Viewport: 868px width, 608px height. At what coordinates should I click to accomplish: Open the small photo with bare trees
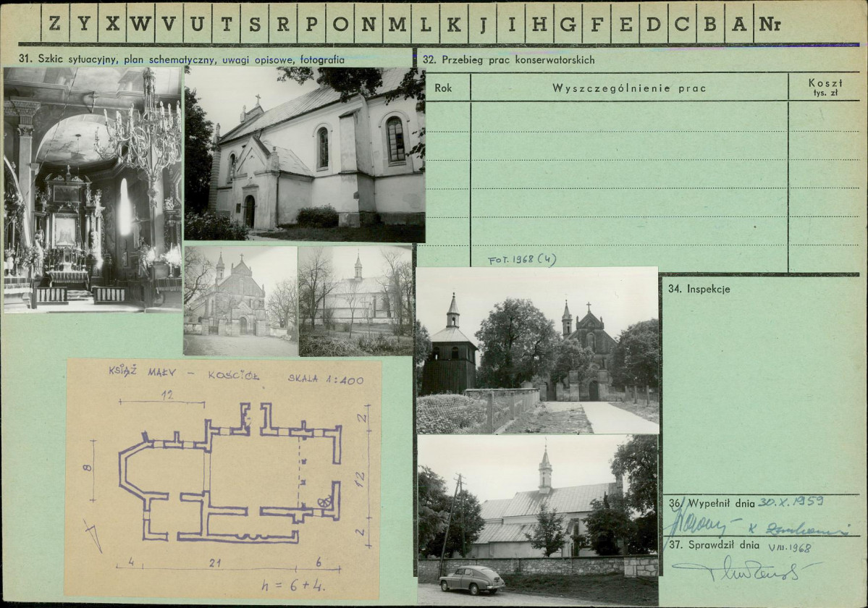coord(355,301)
